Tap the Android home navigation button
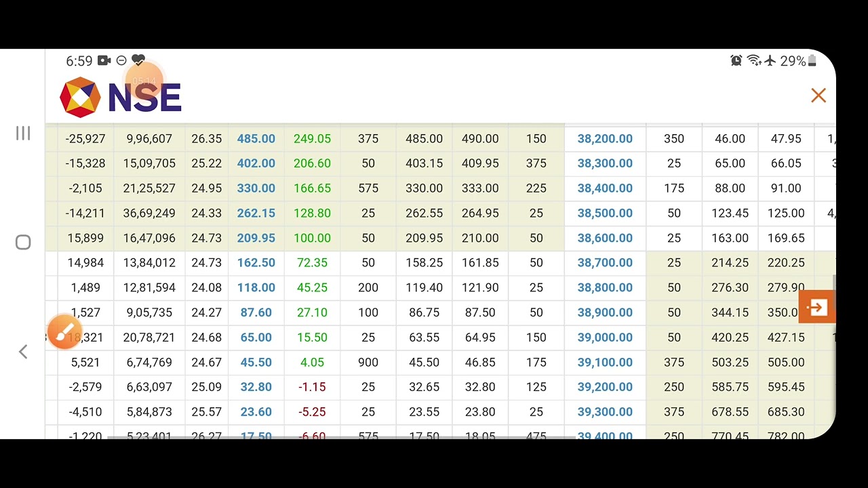This screenshot has width=868, height=488. click(x=23, y=243)
